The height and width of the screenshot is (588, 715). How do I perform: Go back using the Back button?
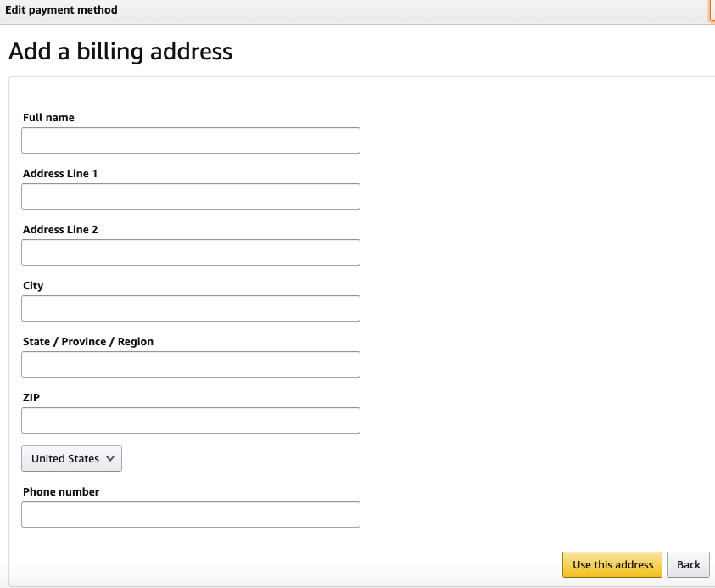tap(688, 564)
